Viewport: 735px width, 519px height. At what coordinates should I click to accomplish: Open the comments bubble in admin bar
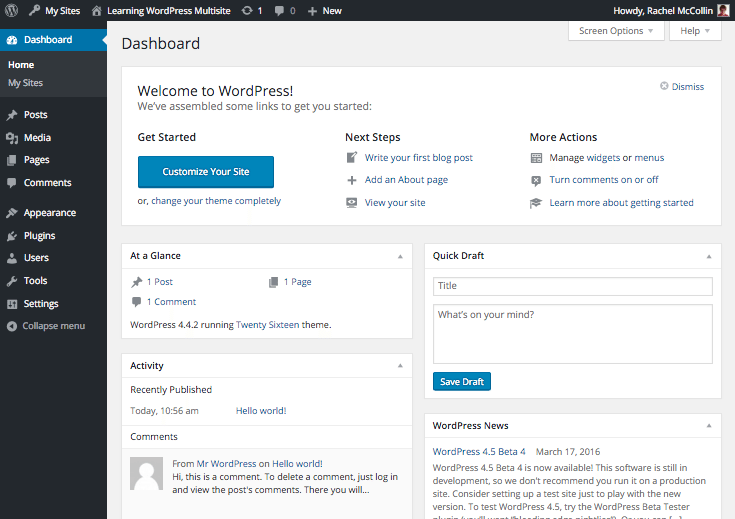[279, 11]
